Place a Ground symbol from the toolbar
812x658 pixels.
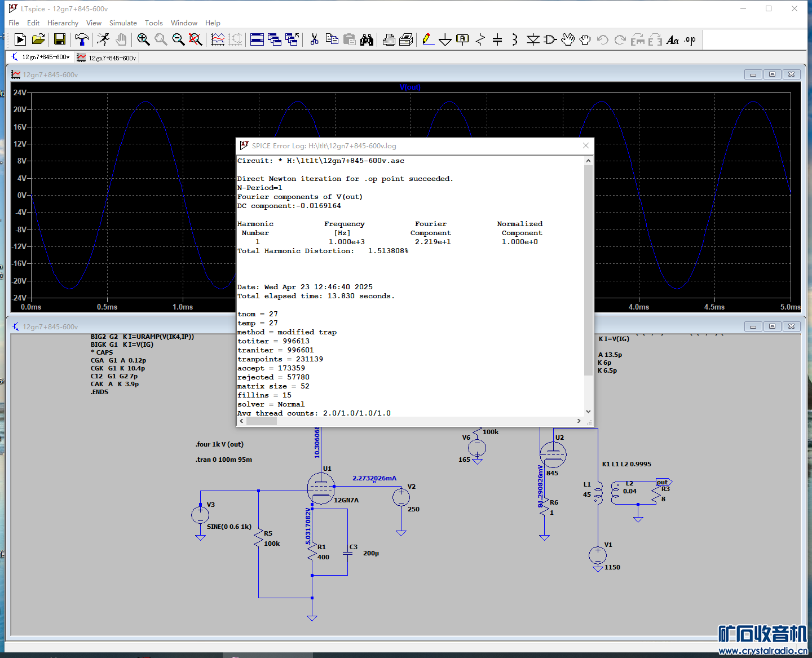[445, 39]
